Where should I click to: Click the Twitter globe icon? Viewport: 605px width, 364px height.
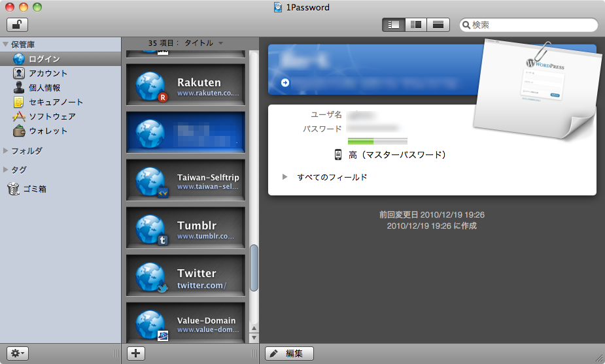click(150, 277)
